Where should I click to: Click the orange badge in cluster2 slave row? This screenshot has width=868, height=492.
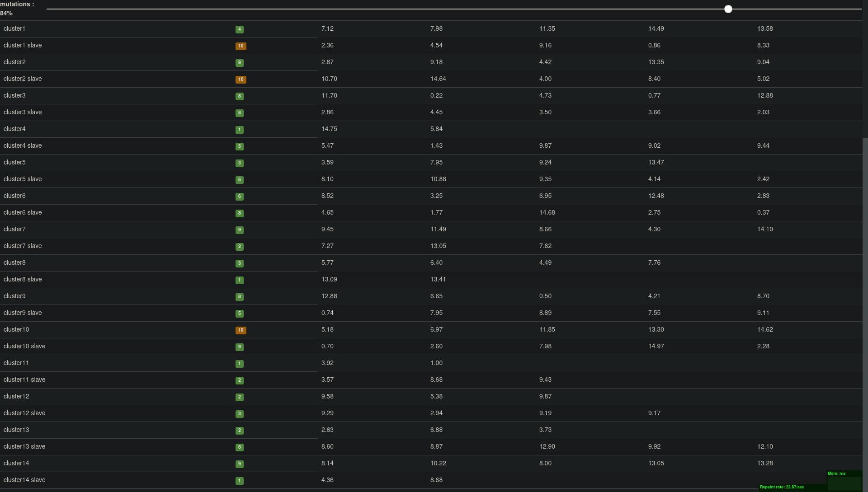click(241, 80)
